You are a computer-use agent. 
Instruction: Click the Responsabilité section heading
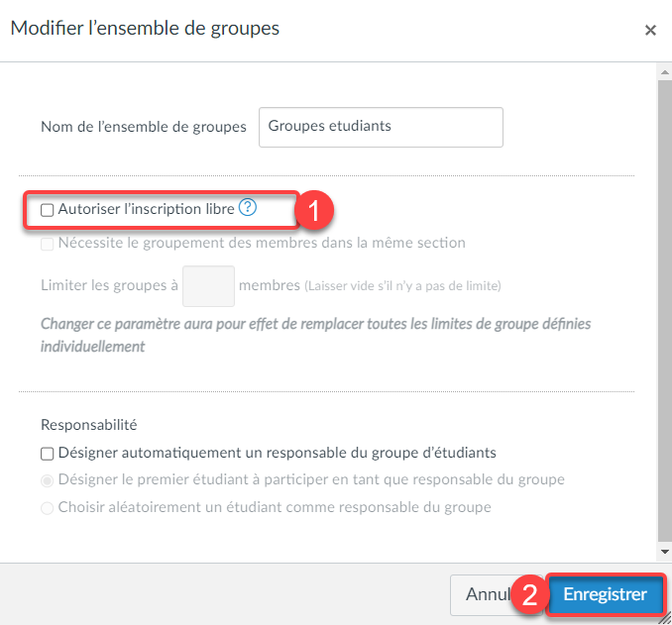point(89,425)
